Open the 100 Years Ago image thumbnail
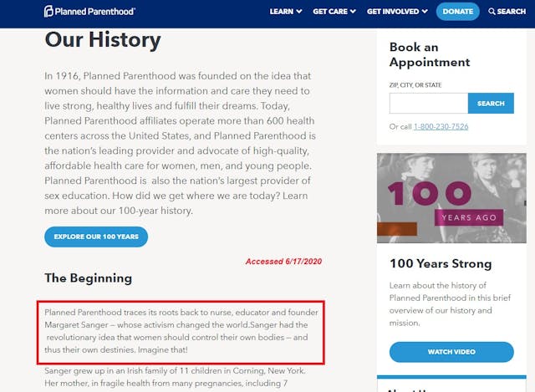The image size is (535, 392). (451, 197)
